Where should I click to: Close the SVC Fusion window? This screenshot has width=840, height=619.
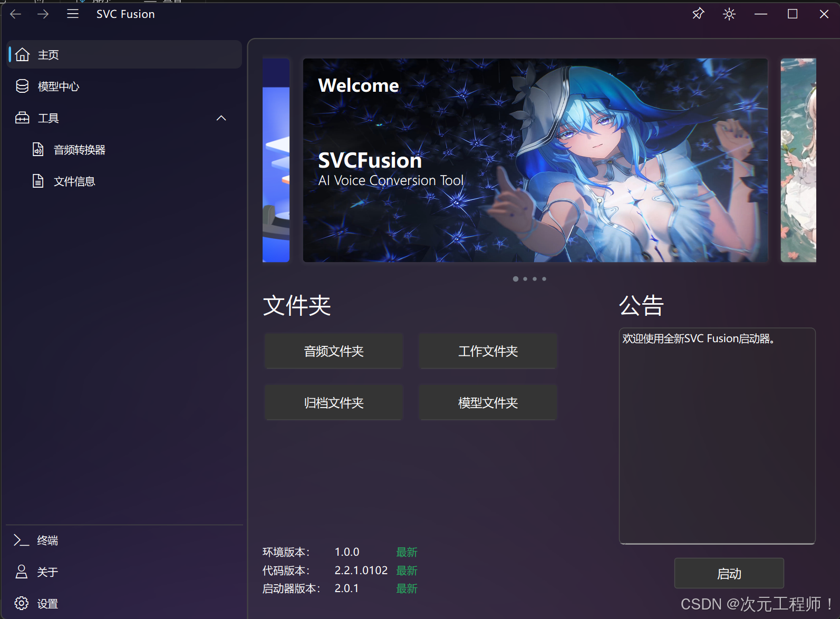point(824,14)
